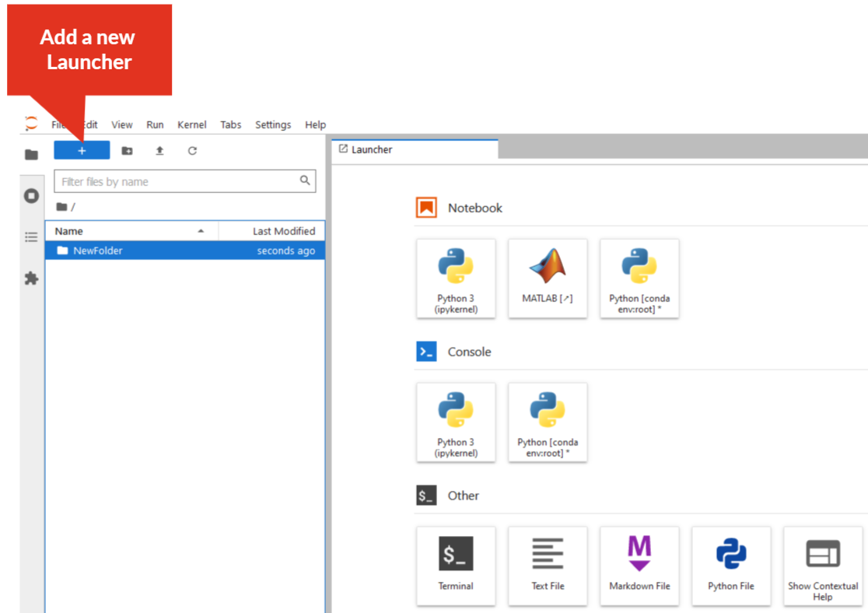This screenshot has width=868, height=613.
Task: Open the Running Terminals and Kernels sidebar icon
Action: point(32,195)
